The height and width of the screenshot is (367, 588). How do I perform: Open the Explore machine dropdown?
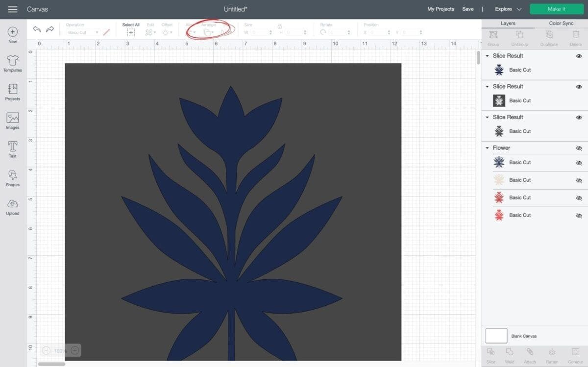508,9
